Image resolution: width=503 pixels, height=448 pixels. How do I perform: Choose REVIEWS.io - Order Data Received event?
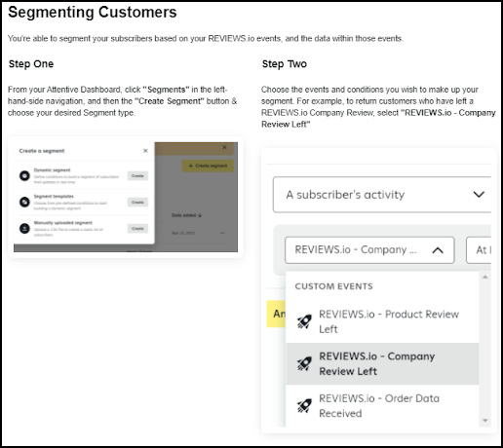click(x=382, y=406)
